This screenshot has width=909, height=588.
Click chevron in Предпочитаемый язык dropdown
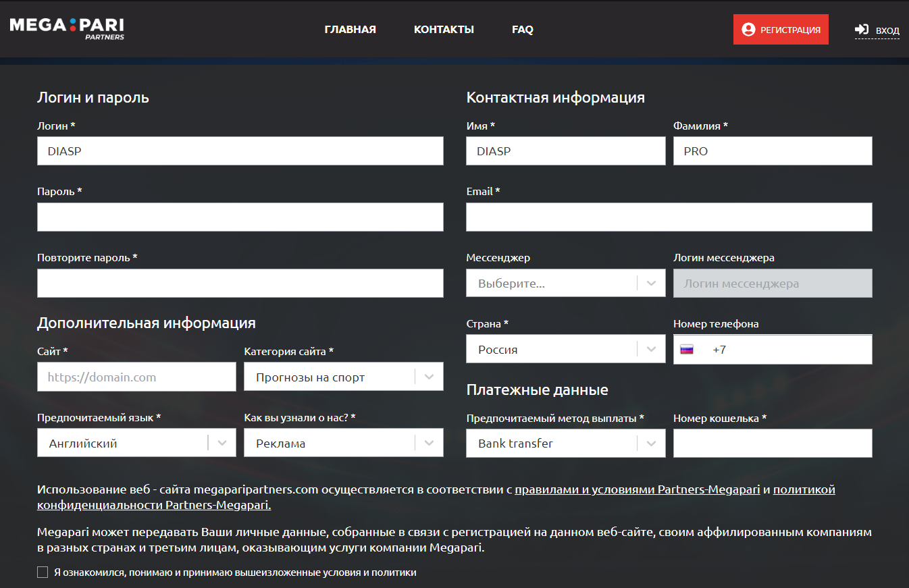[222, 444]
